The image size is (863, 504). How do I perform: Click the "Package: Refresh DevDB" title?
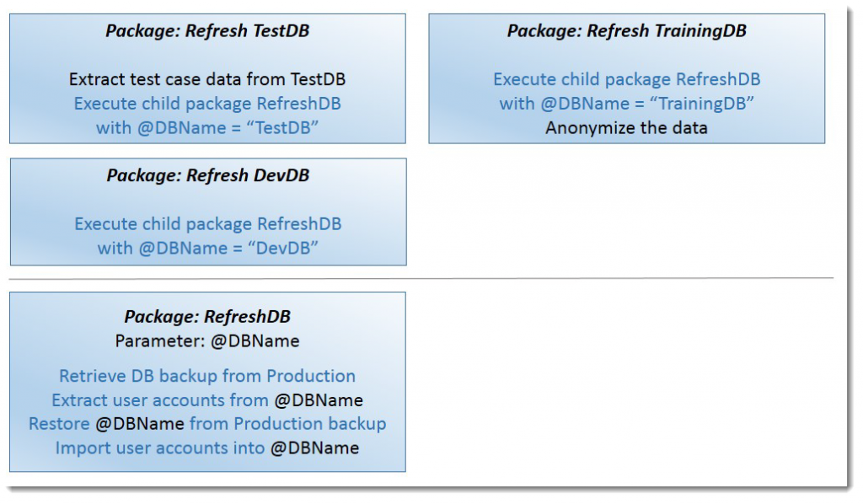[207, 175]
